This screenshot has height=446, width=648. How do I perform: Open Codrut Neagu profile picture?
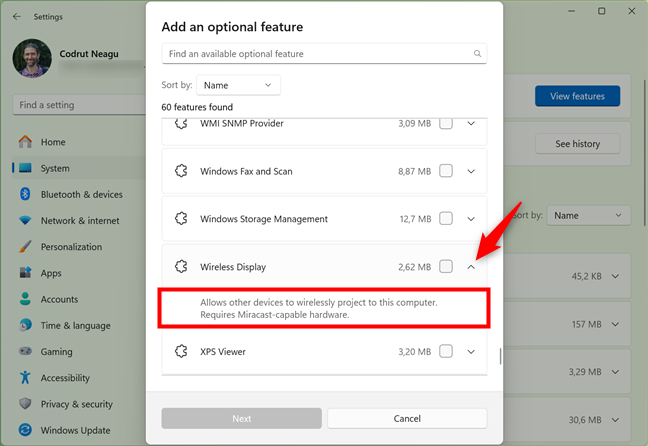(x=32, y=58)
